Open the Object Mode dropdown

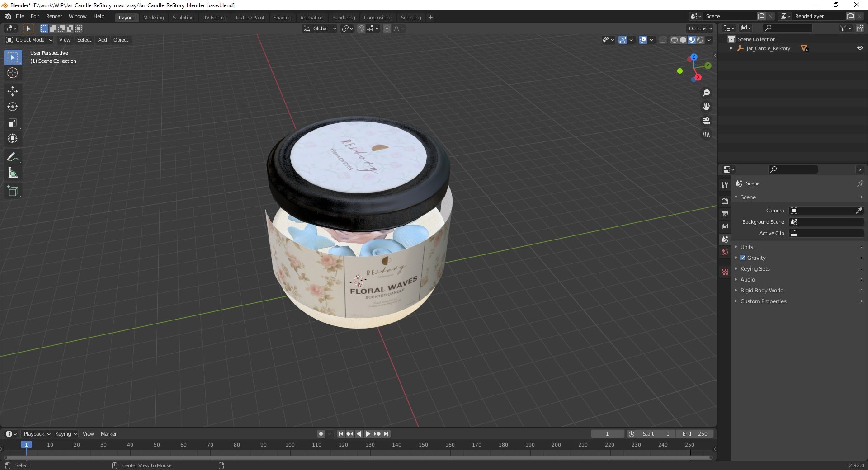pos(29,40)
